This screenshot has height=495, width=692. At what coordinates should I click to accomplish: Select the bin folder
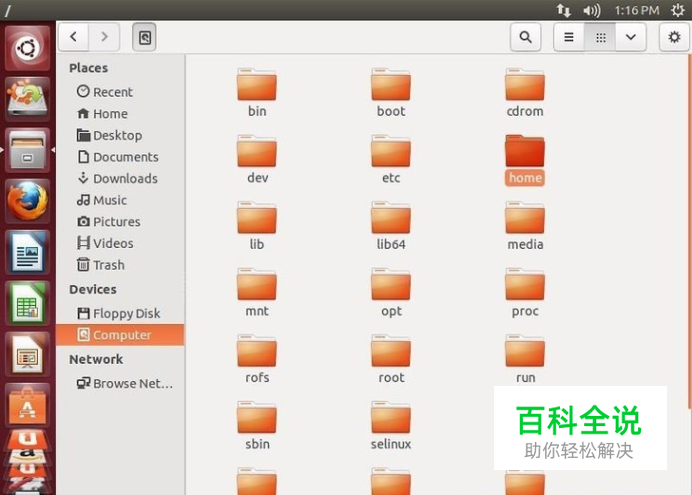click(x=257, y=93)
